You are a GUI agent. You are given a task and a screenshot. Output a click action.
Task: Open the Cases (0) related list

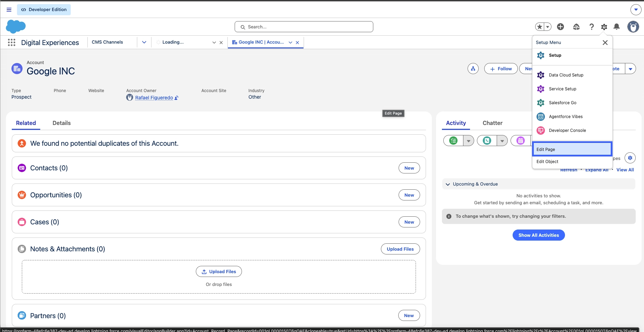coord(44,222)
